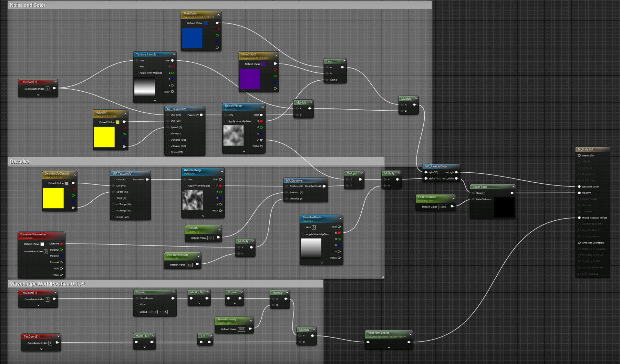Click the FadeDistance default value field
620x364 pixels.
442,207
